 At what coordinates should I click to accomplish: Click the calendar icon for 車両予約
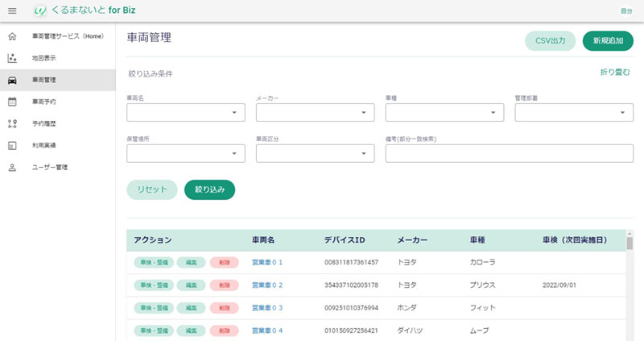pyautogui.click(x=12, y=102)
